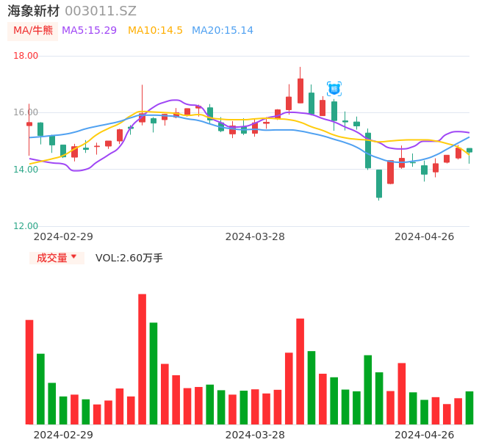Viewport: 504px width, 445px height.
Task: Click the stock code 003011.SZ
Action: [101, 11]
